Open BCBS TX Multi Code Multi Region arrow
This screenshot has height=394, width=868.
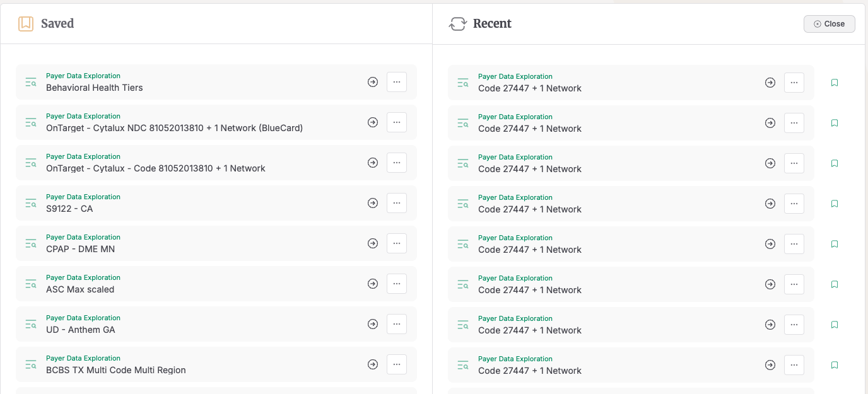[x=373, y=364]
